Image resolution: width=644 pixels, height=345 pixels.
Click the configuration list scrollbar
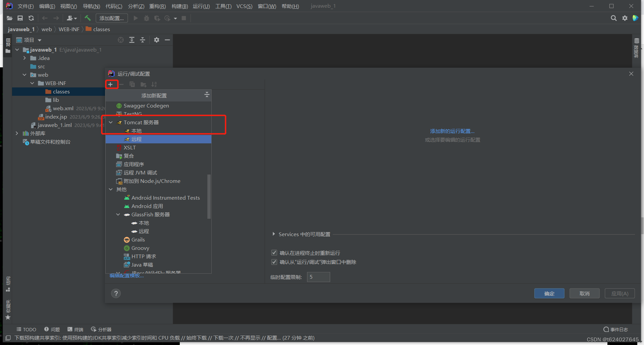coord(209,196)
